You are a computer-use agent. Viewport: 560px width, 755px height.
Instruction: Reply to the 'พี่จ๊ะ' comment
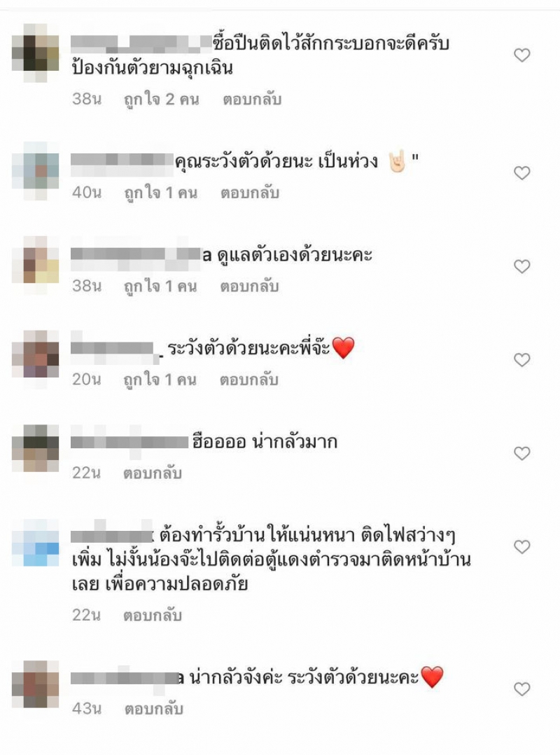tap(248, 380)
